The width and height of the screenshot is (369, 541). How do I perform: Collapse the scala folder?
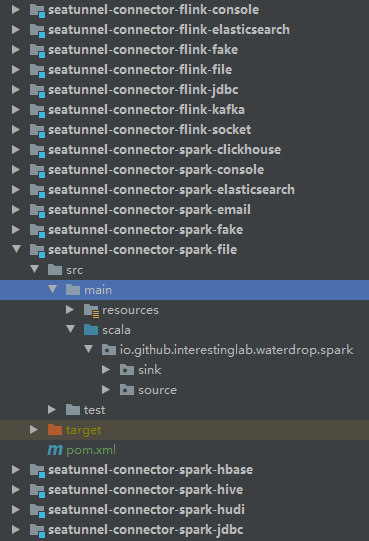coord(70,329)
